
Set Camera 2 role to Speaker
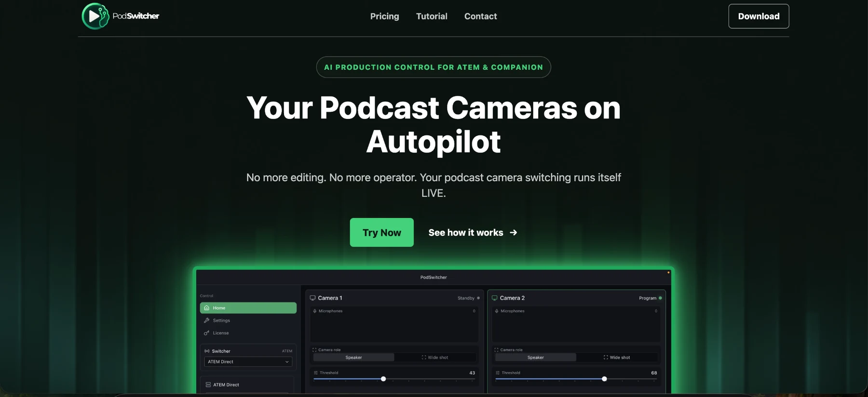[x=535, y=357]
